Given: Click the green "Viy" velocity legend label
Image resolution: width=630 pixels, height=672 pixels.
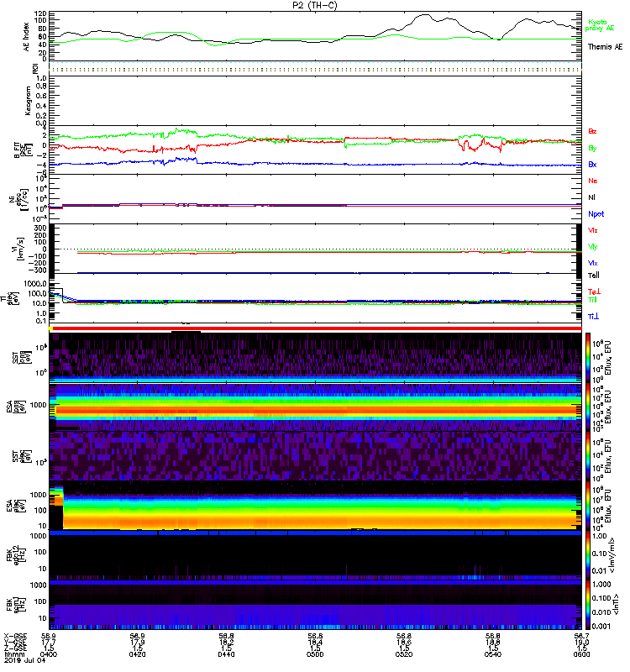Looking at the screenshot, I should click(x=592, y=247).
